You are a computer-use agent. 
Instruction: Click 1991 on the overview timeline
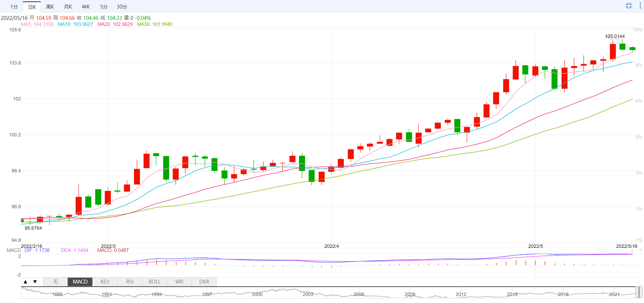pos(107,294)
